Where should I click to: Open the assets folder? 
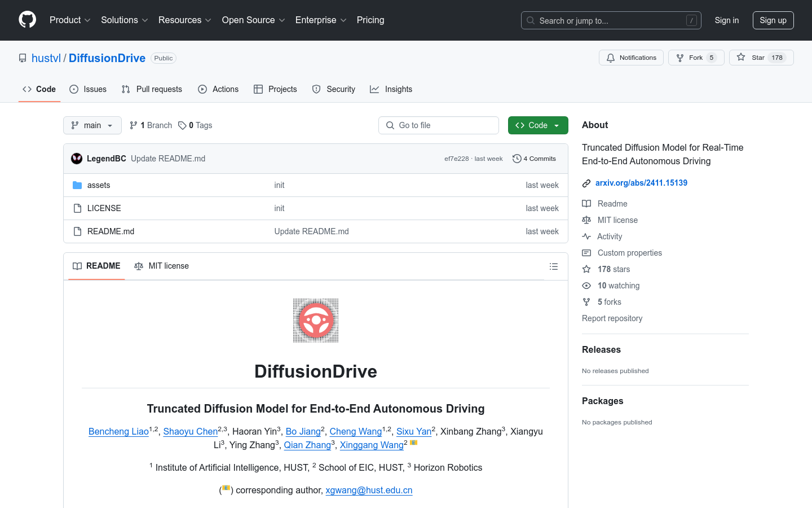point(99,185)
